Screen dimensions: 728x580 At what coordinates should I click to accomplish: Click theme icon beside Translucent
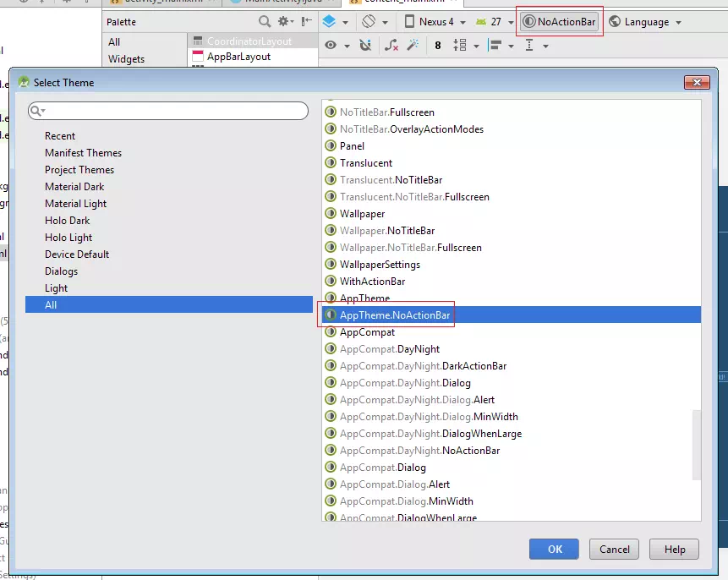331,163
